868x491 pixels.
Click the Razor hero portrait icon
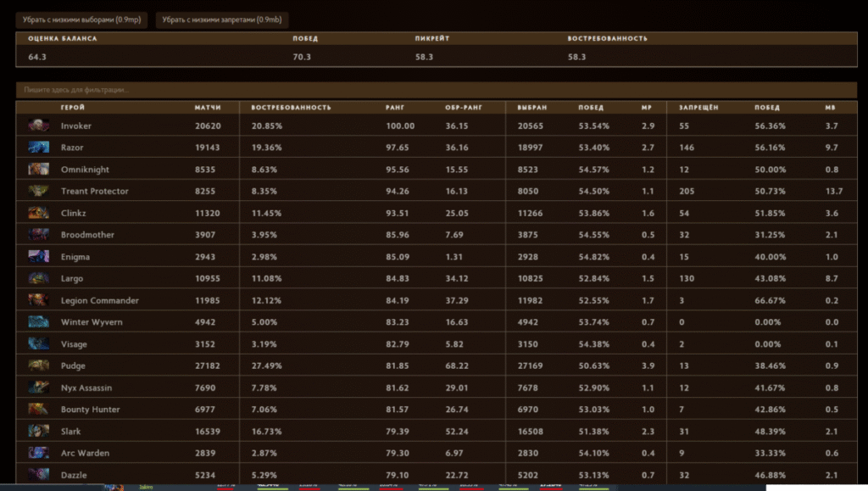[x=38, y=148]
